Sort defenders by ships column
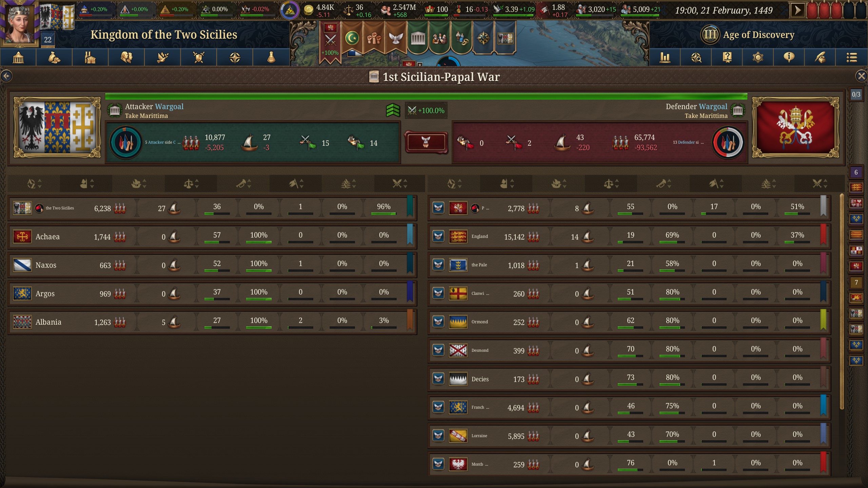Screen dimensions: 868x488 coord(559,184)
